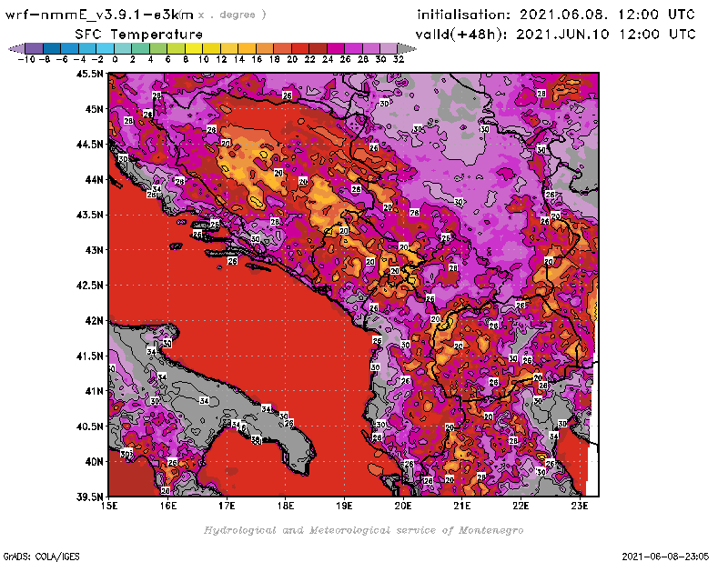Click 'Hydrological and Meteorological service of Montenegro' caption
The image size is (728, 562).
[x=363, y=530]
